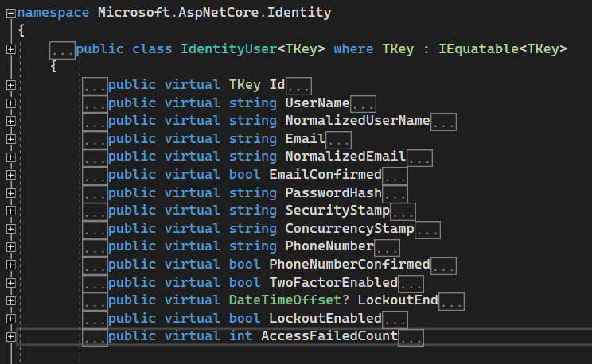Click collapsed ellipsis after TwoFactorEnabled

click(x=411, y=284)
